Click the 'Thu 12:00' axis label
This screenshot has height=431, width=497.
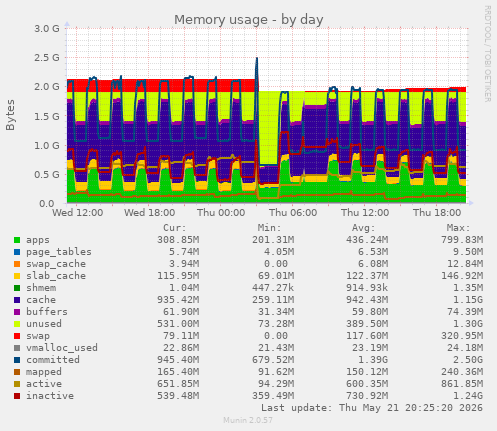[x=365, y=213]
